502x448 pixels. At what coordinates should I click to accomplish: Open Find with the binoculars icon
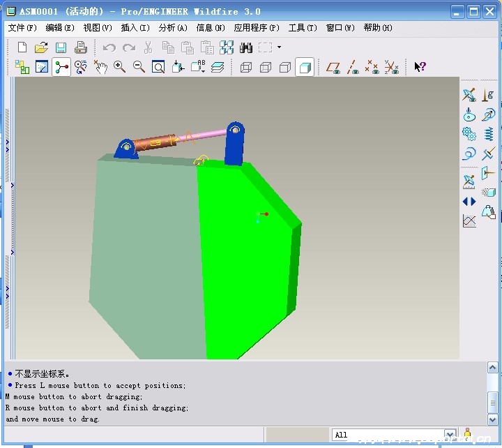[246, 47]
